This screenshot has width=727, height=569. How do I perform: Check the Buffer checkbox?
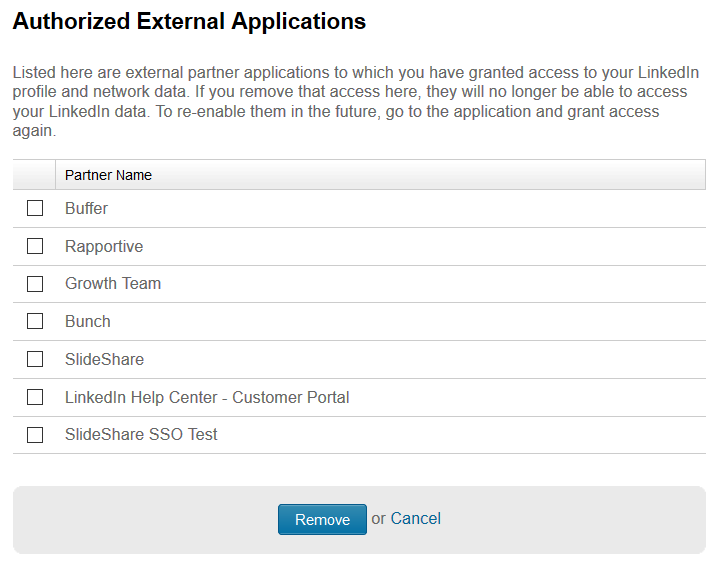tap(35, 208)
